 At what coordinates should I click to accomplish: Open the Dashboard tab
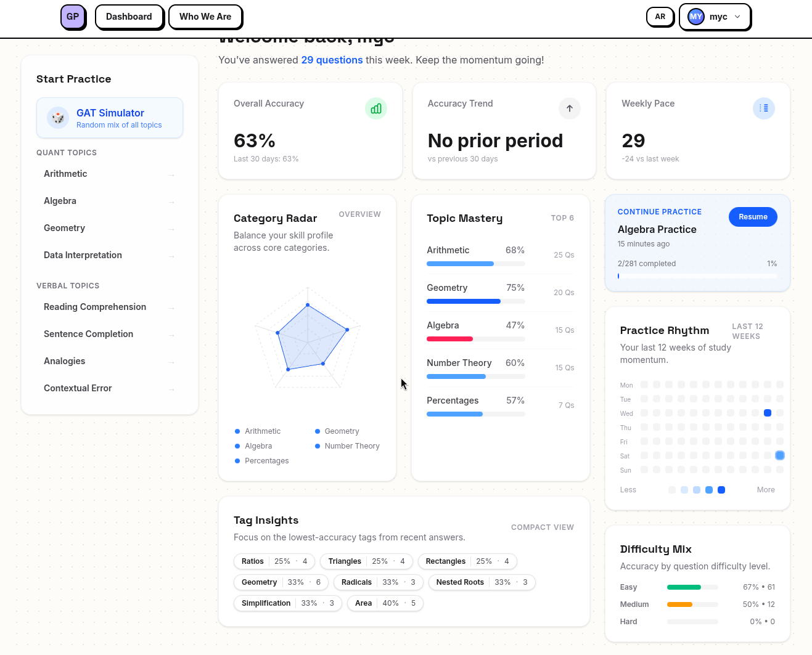pos(129,17)
